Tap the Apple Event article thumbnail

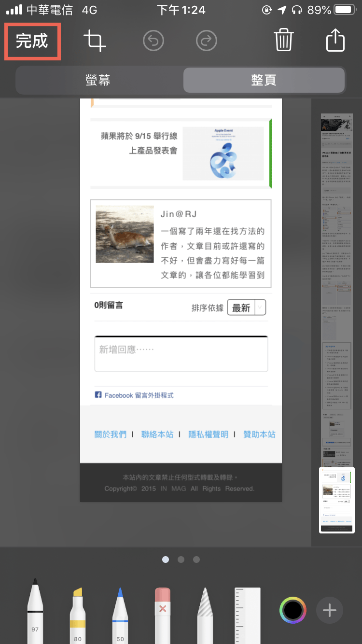coord(223,154)
